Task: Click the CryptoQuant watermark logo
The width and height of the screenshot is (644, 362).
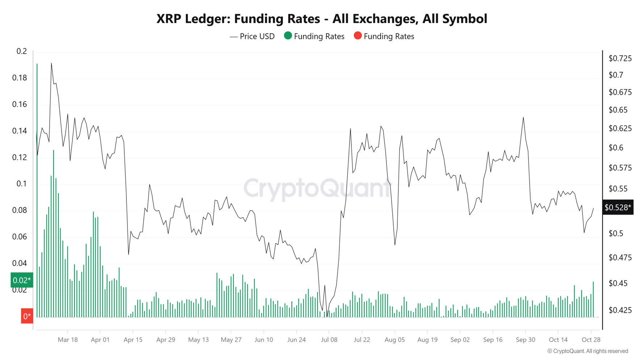Action: [x=317, y=188]
